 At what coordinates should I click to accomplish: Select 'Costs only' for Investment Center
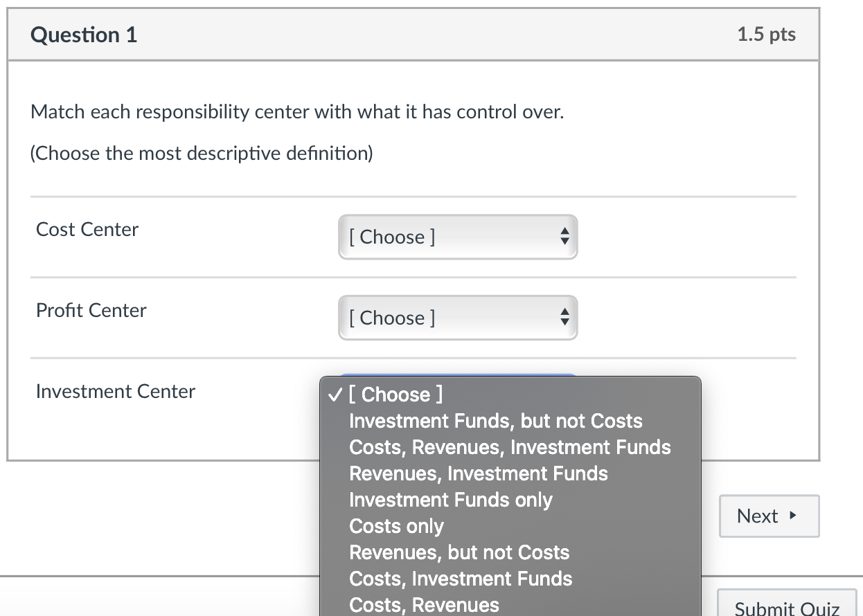click(x=395, y=526)
